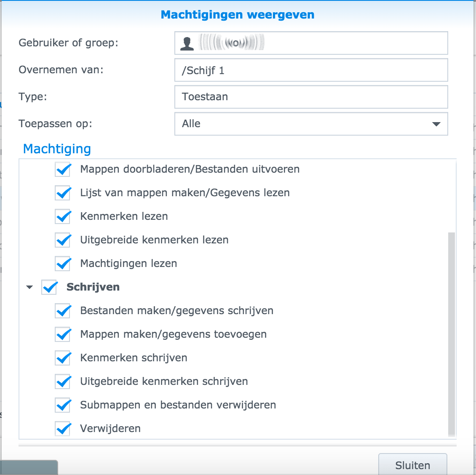Uncheck Lijst van mappen maken/Gegevens lezen
Screen dimensions: 476x475
click(x=63, y=193)
